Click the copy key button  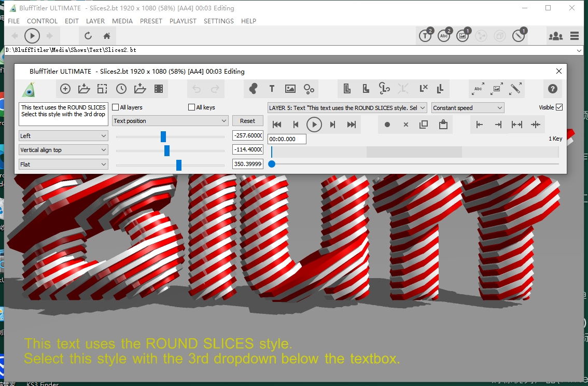coord(424,125)
